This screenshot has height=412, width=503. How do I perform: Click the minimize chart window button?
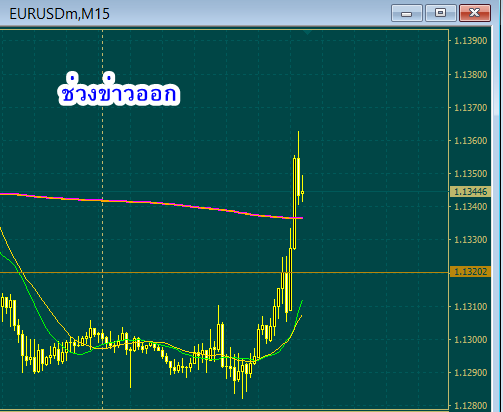point(407,13)
